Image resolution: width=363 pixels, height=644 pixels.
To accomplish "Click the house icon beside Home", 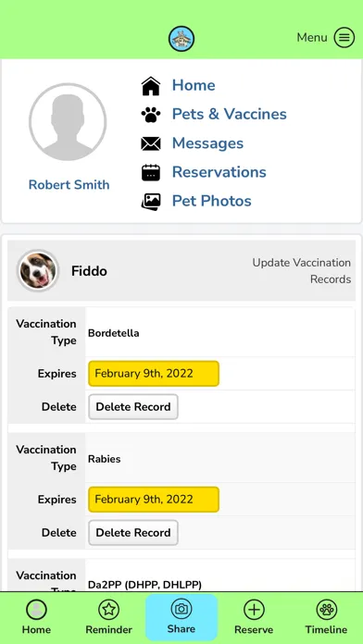I will (151, 86).
